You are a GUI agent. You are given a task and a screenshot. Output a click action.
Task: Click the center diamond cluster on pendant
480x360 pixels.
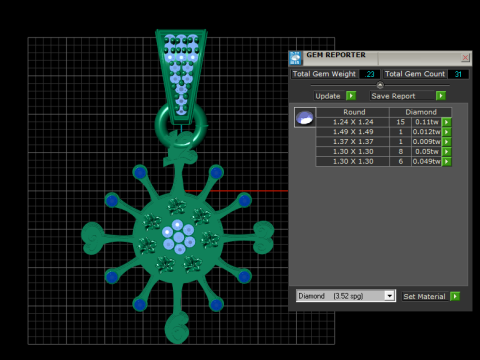[x=178, y=236]
